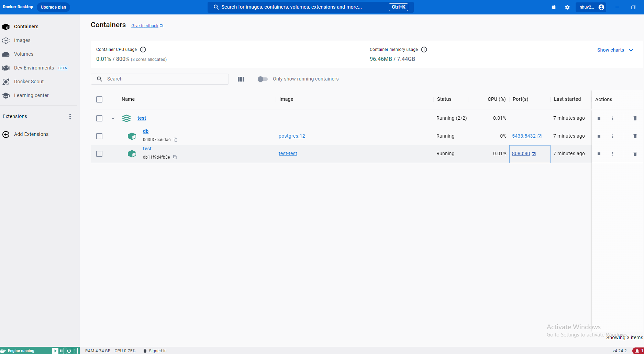Delete the test-test container row
The image size is (644, 354).
pos(635,154)
